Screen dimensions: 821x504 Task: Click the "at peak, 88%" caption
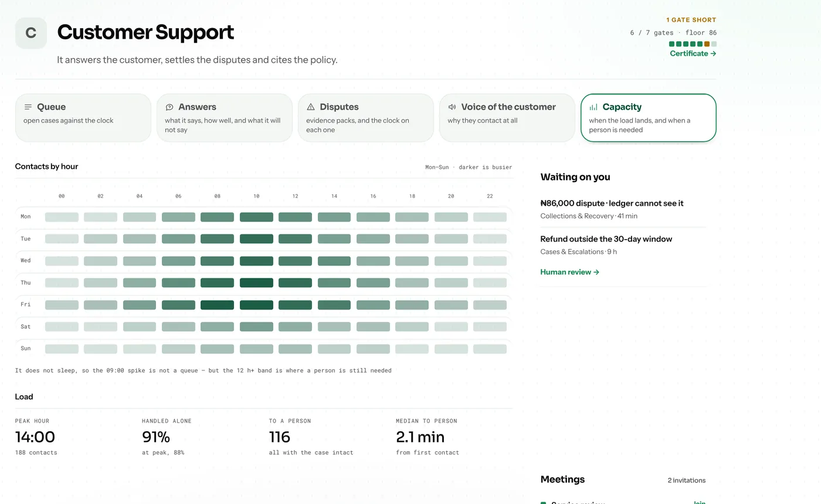(163, 452)
